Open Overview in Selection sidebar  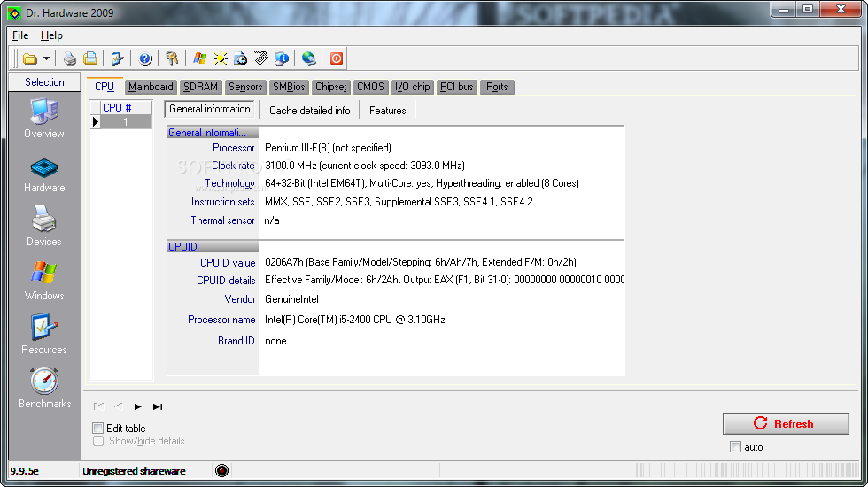coord(44,119)
